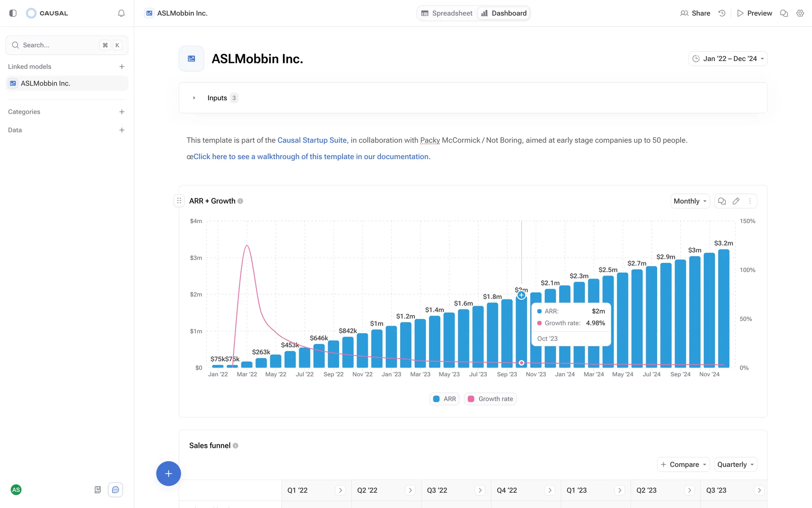Toggle ARR series in chart legend
This screenshot has width=812, height=508.
(444, 399)
